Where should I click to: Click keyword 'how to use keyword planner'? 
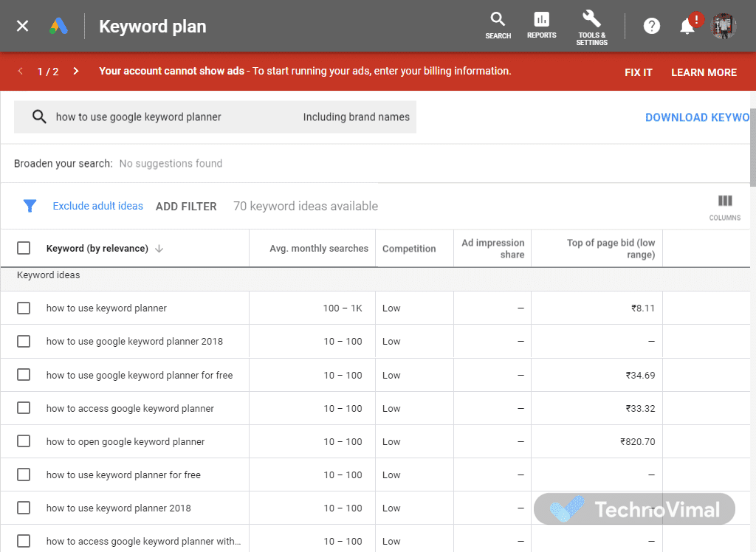point(106,308)
